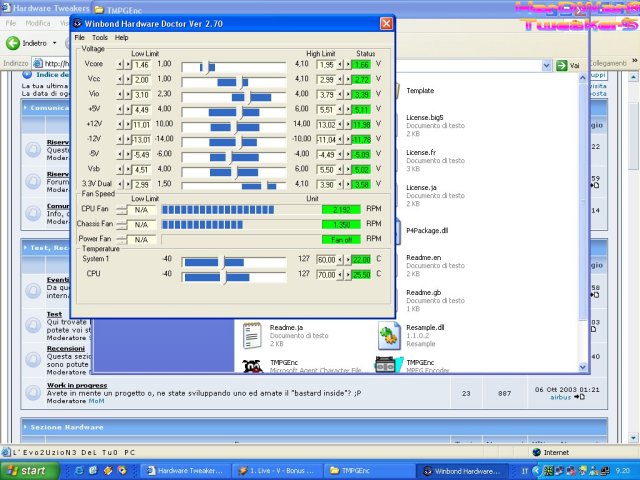Screen dimensions: 640x480
Task: Open the Modifica menu in browser
Action: [38, 23]
